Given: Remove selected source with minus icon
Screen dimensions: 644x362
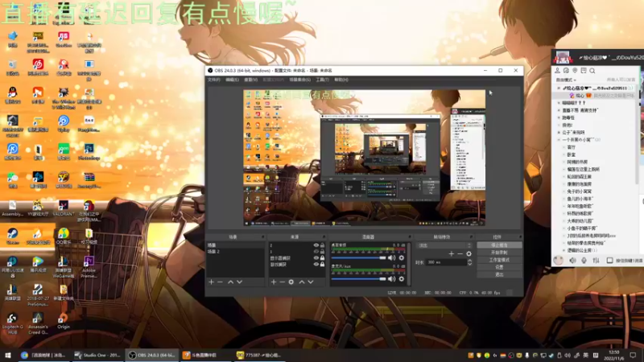Looking at the screenshot, I should coord(283,282).
